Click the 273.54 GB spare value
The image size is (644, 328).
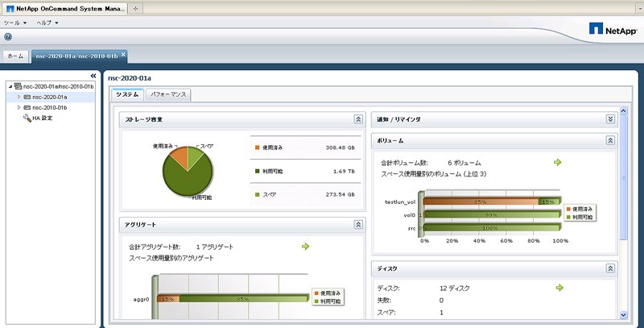click(x=340, y=194)
